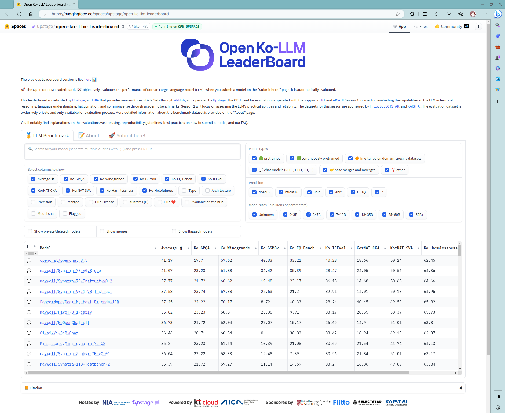
Task: Open the space options three-dot menu
Action: click(478, 27)
